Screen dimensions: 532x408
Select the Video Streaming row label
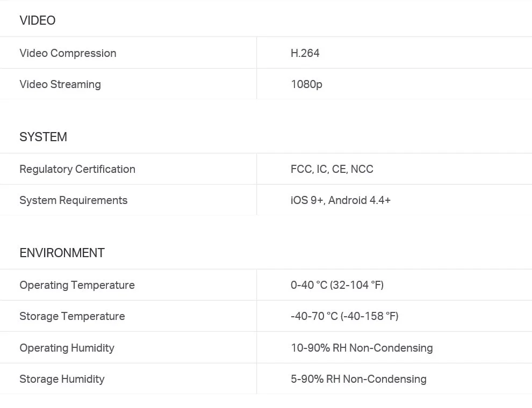[x=60, y=84]
